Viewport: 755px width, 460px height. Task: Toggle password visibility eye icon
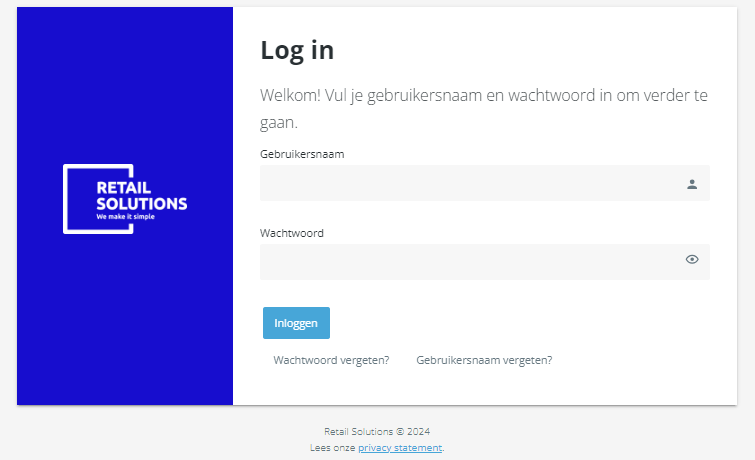coord(692,259)
